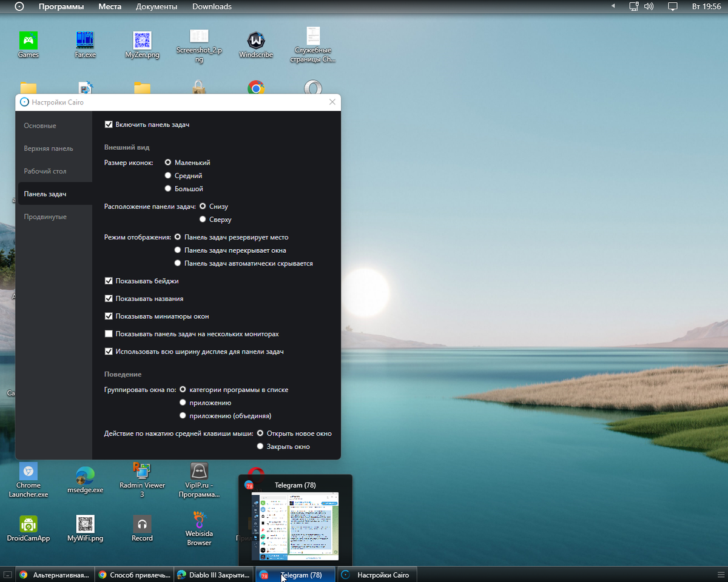
Task: Switch to the Основные settings tab
Action: [55, 125]
